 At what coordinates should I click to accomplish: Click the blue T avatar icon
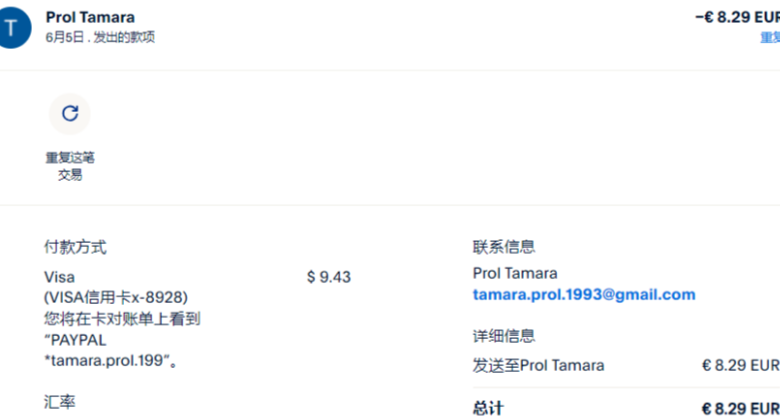11,28
